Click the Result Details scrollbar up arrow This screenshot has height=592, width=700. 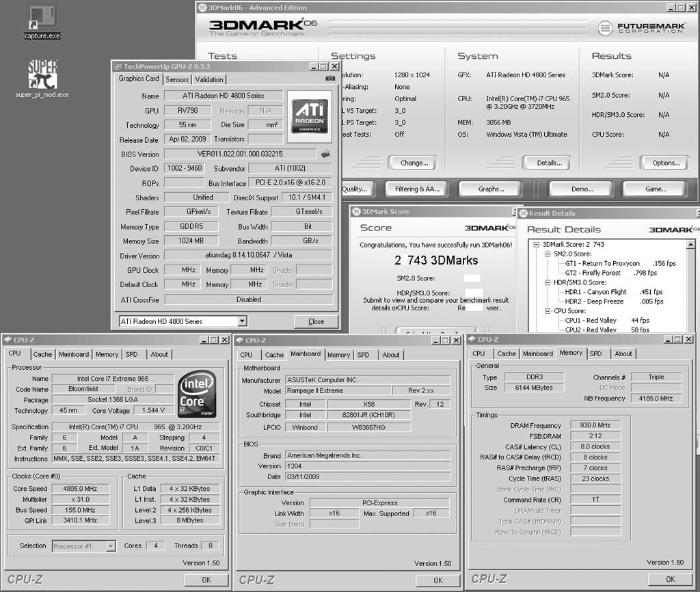click(690, 244)
